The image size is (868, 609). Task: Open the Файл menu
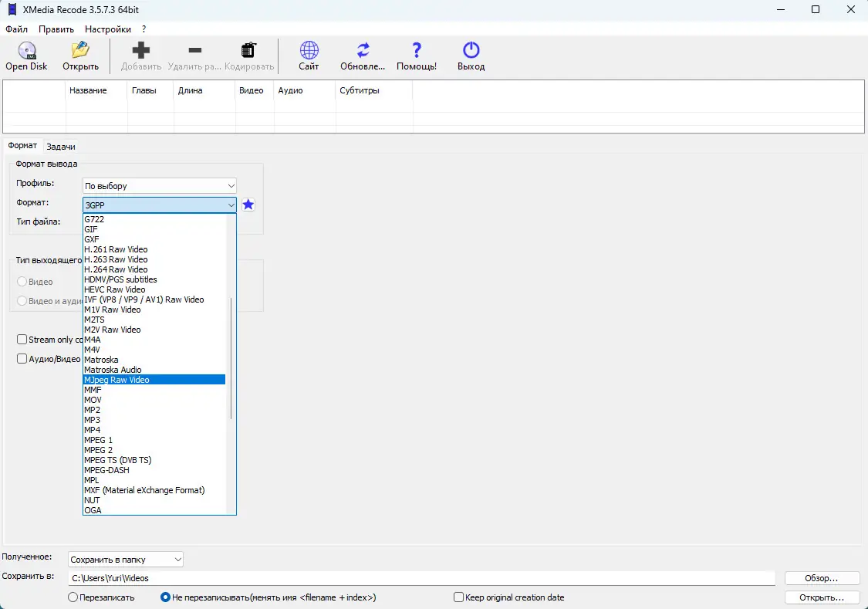17,29
